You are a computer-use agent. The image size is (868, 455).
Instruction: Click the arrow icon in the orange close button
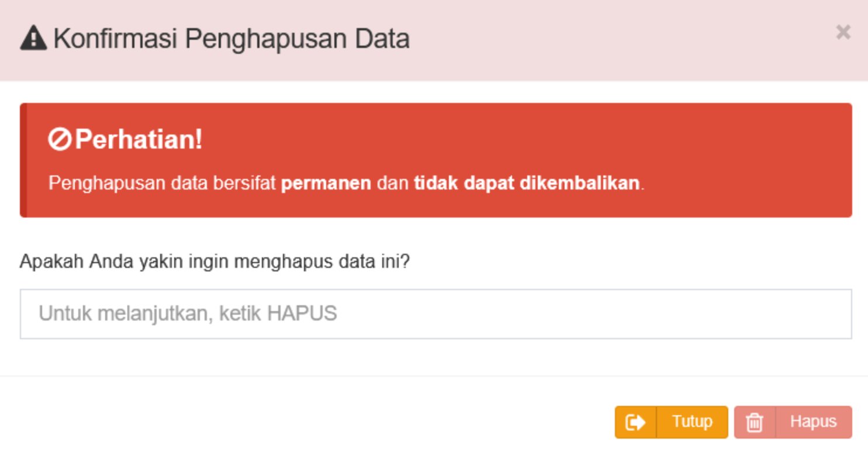point(637,422)
